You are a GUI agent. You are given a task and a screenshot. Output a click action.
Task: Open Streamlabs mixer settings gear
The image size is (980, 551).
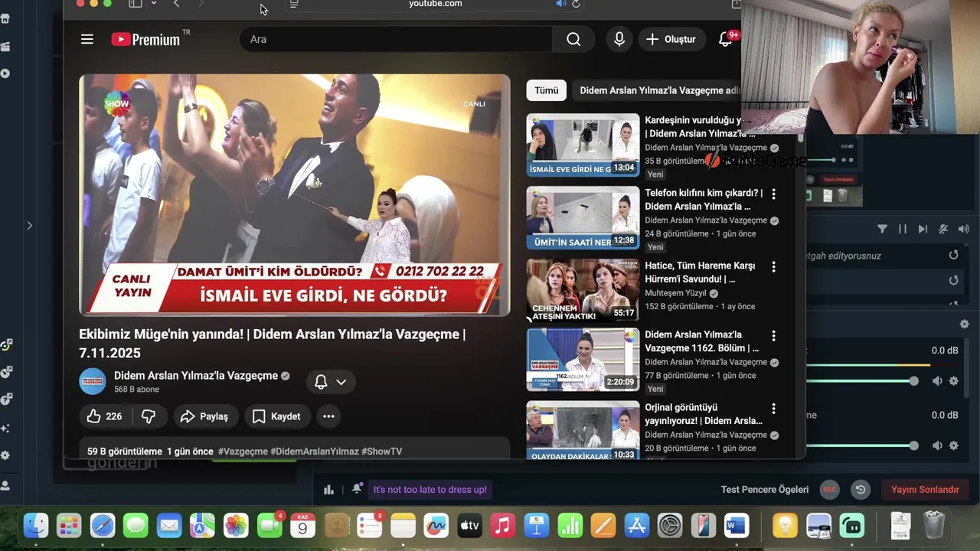click(964, 324)
